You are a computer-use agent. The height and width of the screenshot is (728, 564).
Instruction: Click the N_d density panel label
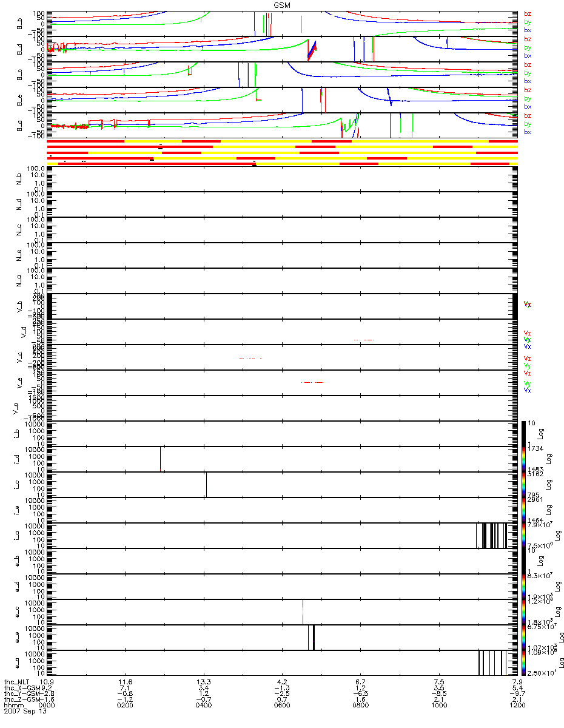pos(19,204)
